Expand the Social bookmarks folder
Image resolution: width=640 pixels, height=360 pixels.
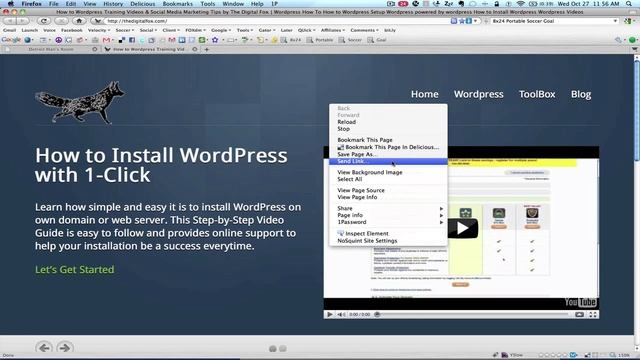click(x=148, y=30)
